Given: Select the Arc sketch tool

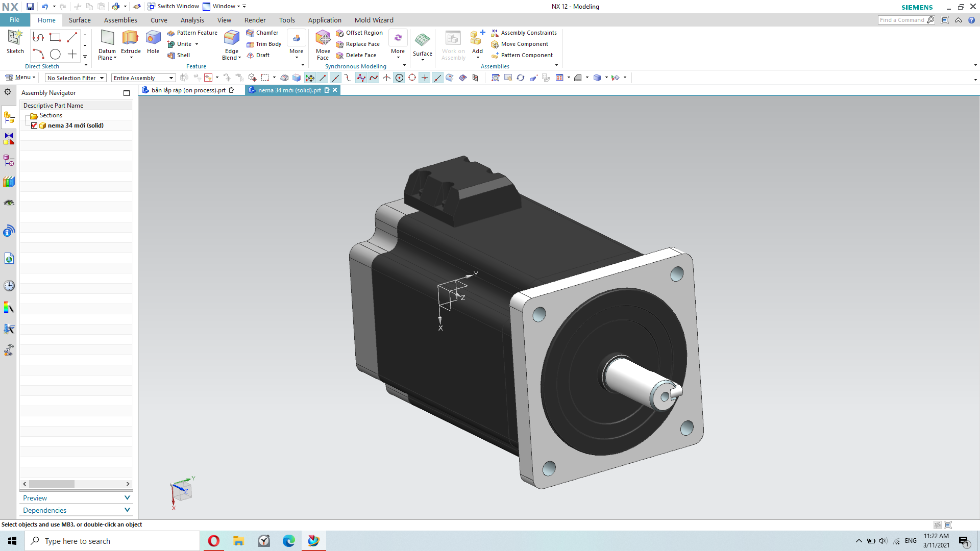Looking at the screenshot, I should click(x=38, y=54).
